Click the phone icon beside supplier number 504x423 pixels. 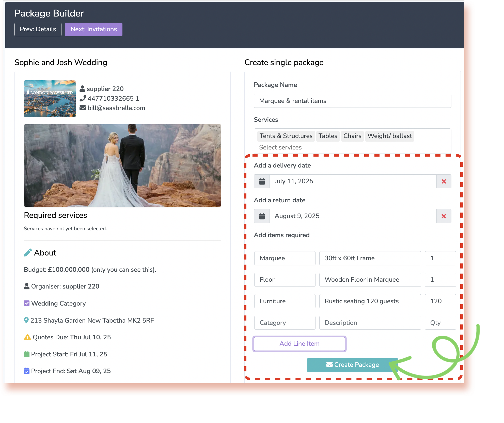coord(83,98)
